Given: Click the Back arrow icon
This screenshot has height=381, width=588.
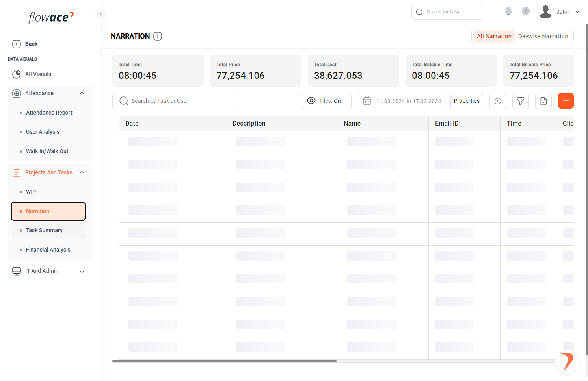Looking at the screenshot, I should [17, 44].
